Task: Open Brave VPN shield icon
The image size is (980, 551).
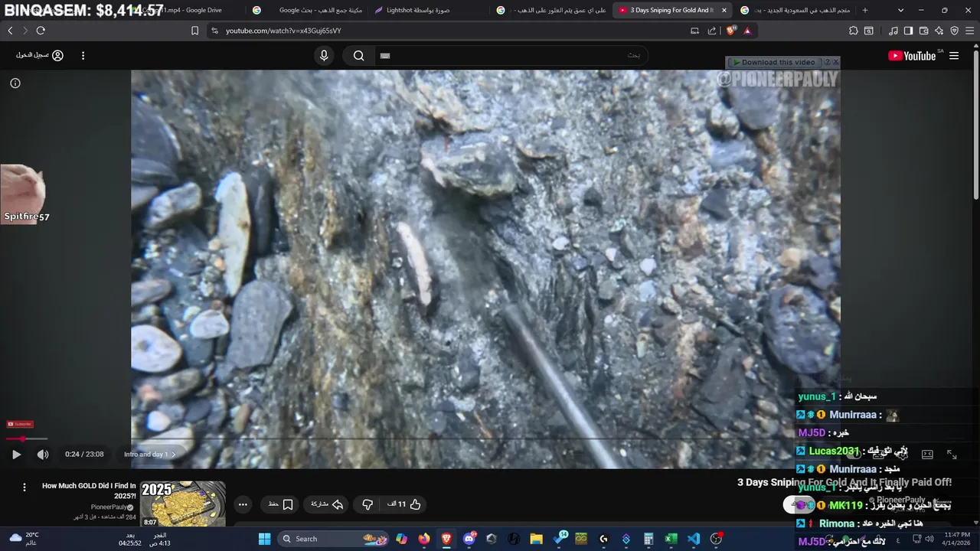Action: (954, 31)
